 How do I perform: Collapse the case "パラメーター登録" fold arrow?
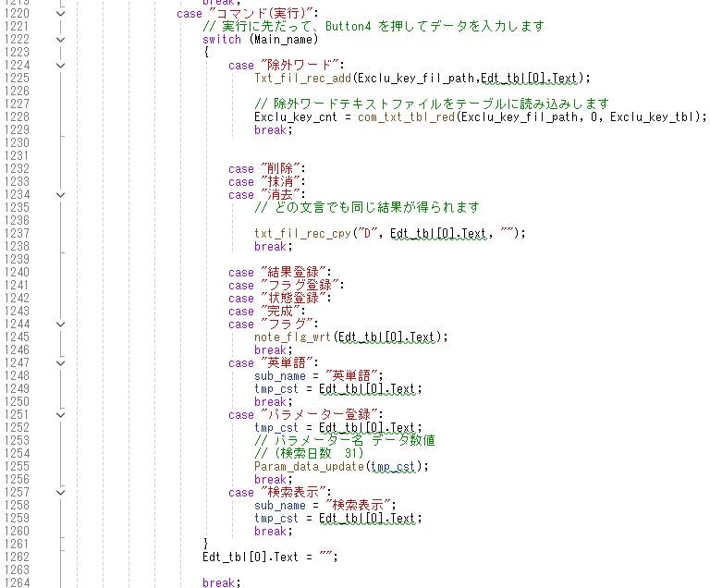pyautogui.click(x=61, y=415)
